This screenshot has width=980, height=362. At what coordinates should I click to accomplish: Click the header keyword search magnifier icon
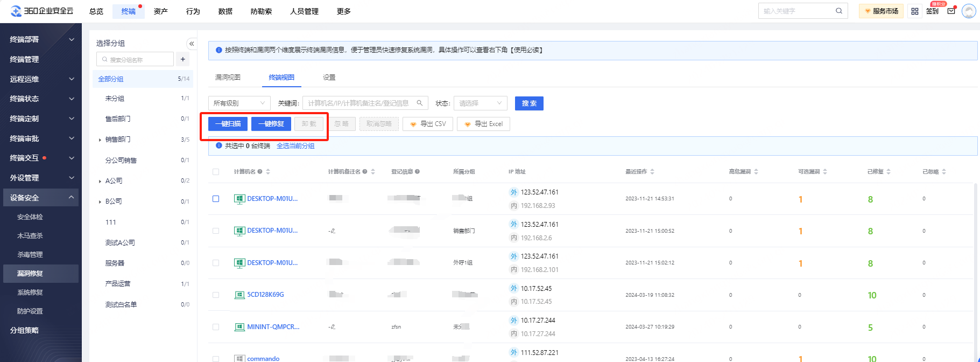pyautogui.click(x=838, y=11)
